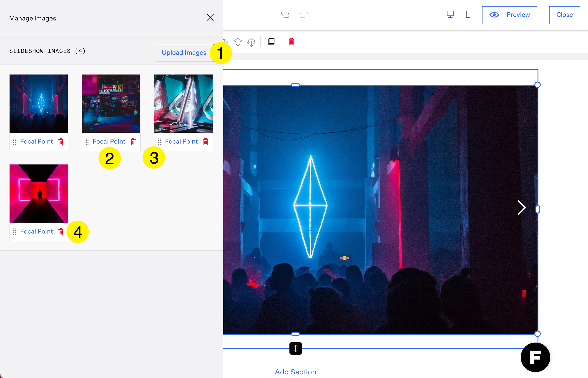Delete the pink hallway image
The height and width of the screenshot is (378, 588).
point(61,231)
